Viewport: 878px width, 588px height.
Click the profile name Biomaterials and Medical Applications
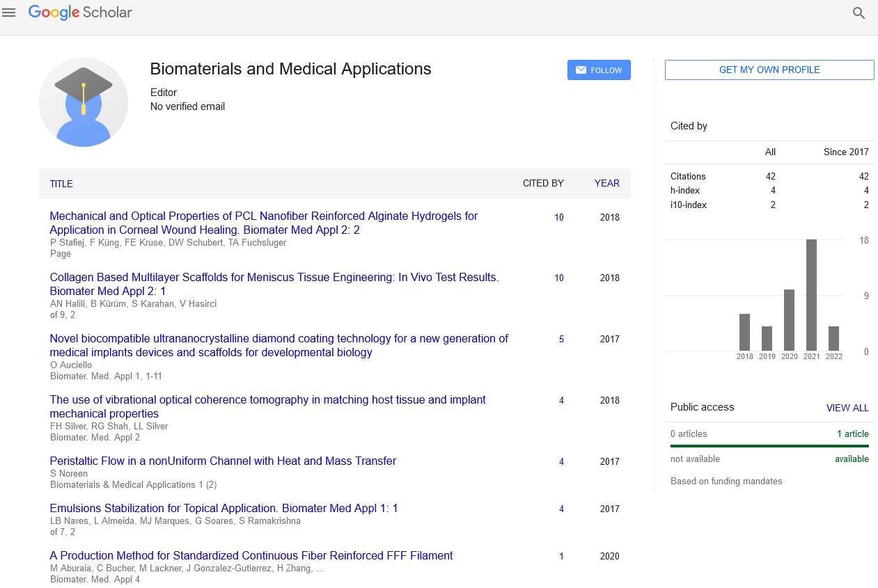290,69
